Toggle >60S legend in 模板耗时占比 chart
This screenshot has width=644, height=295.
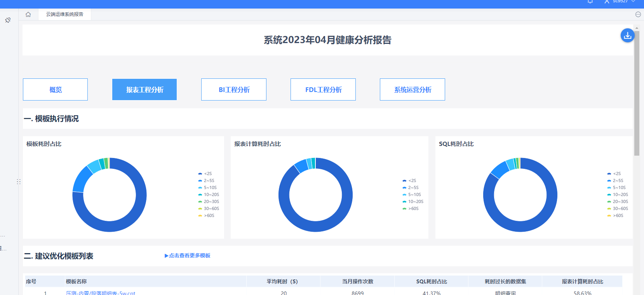tap(206, 215)
